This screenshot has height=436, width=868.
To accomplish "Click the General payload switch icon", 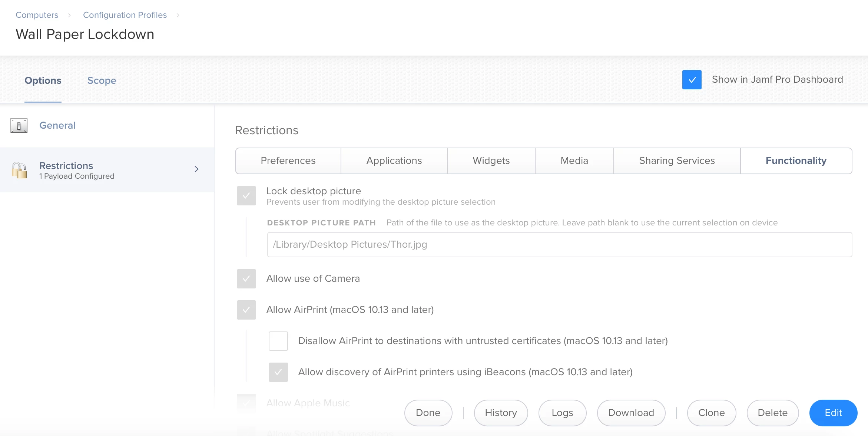I will (19, 126).
